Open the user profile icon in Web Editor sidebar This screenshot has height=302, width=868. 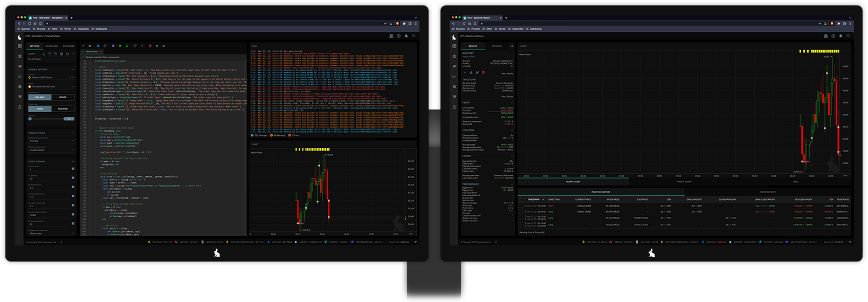coord(20,107)
